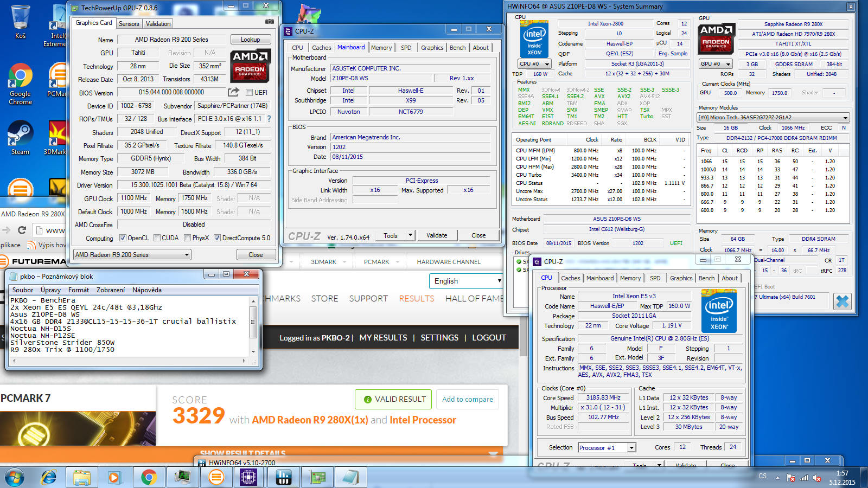Image resolution: width=868 pixels, height=488 pixels.
Task: Click the SHOW RESULT DETAILS orange bar
Action: (251, 453)
